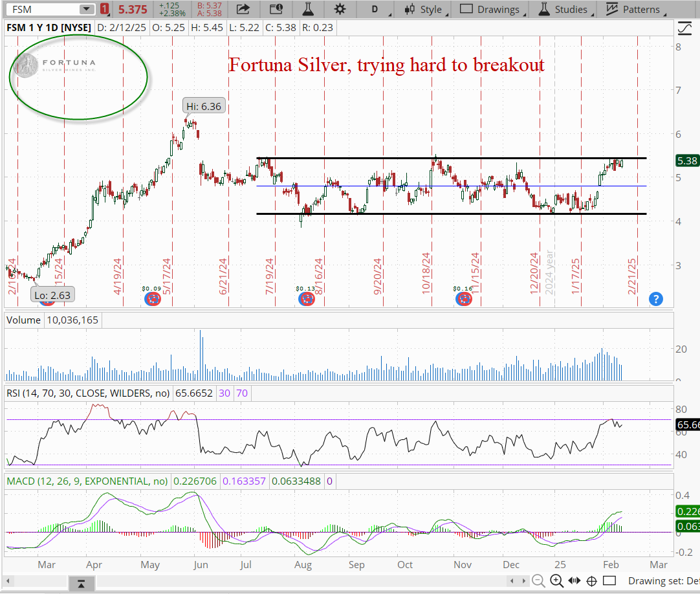Click the 2/21/25 expiration date marker
Viewport: 700px width, 594px height.
631,277
